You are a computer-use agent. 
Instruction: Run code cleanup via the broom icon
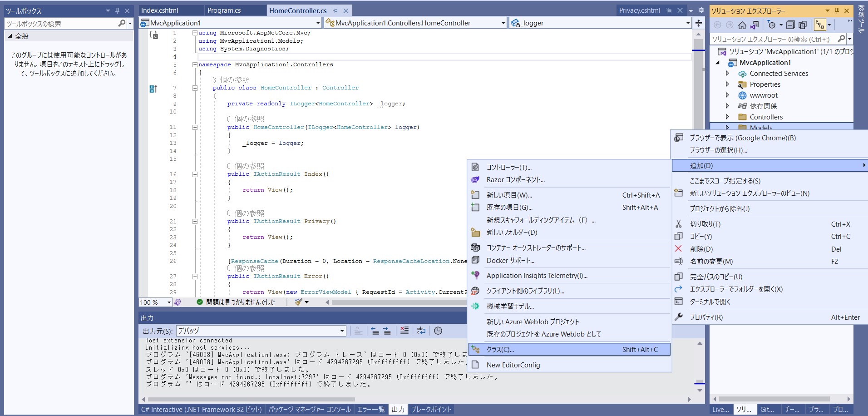(297, 302)
